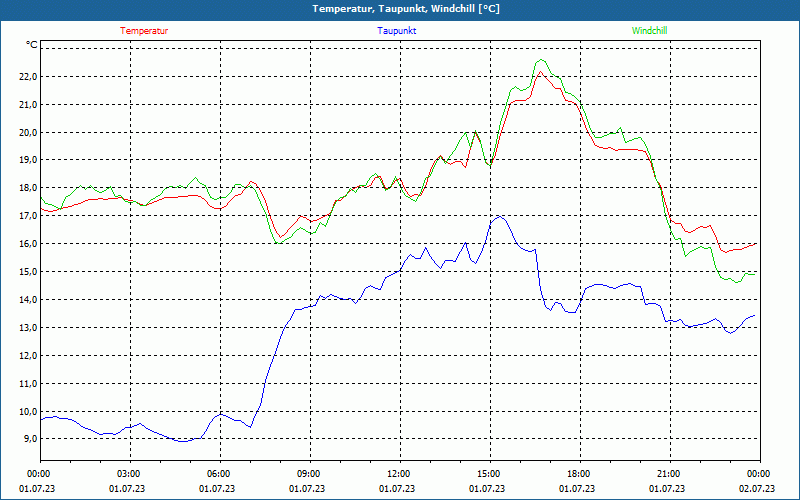Click the 12,0 y-axis value
The image size is (800, 500).
(x=28, y=356)
